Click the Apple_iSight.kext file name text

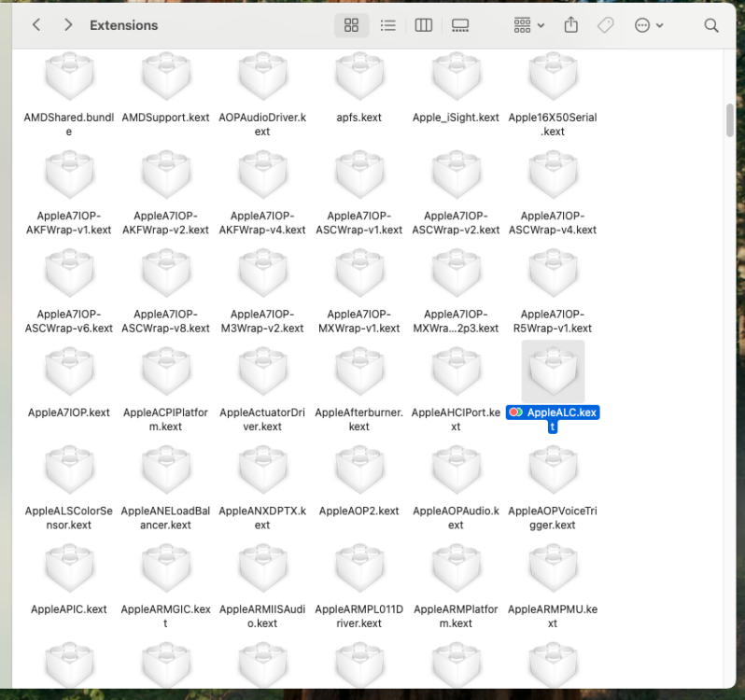[456, 118]
